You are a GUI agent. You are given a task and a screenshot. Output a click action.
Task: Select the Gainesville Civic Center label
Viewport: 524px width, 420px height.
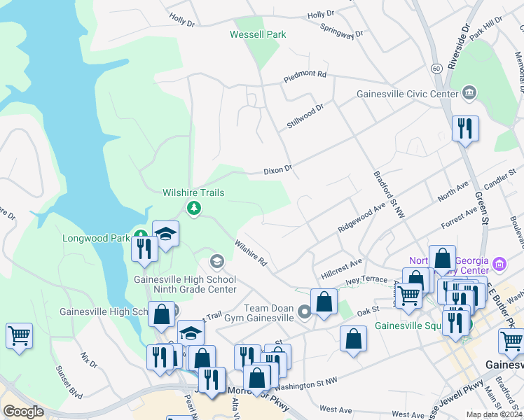coord(408,94)
